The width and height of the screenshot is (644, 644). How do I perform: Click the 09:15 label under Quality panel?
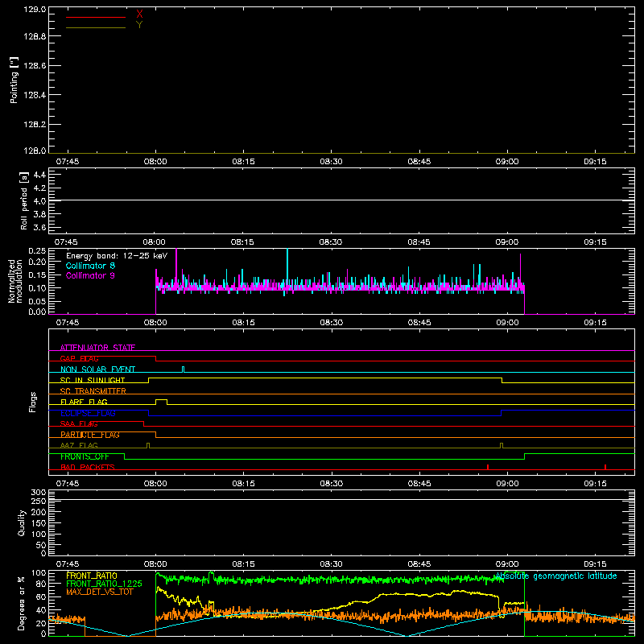595,564
